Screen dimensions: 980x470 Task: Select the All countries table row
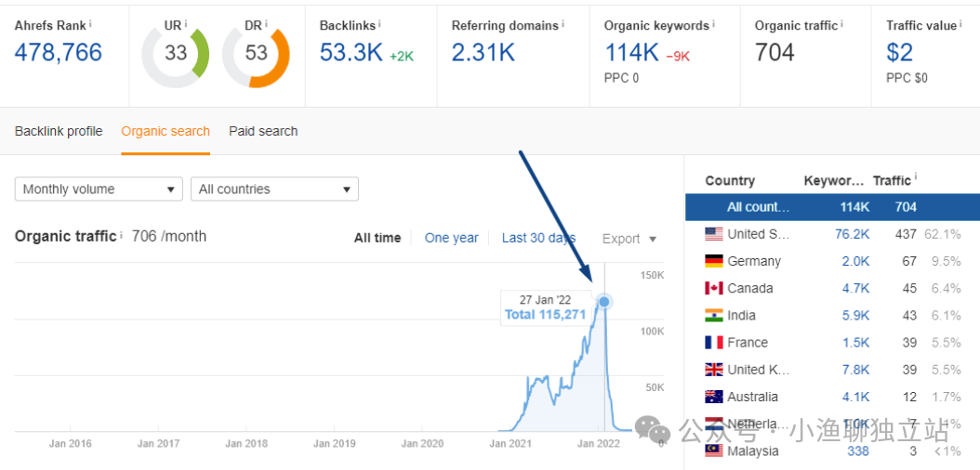click(832, 207)
